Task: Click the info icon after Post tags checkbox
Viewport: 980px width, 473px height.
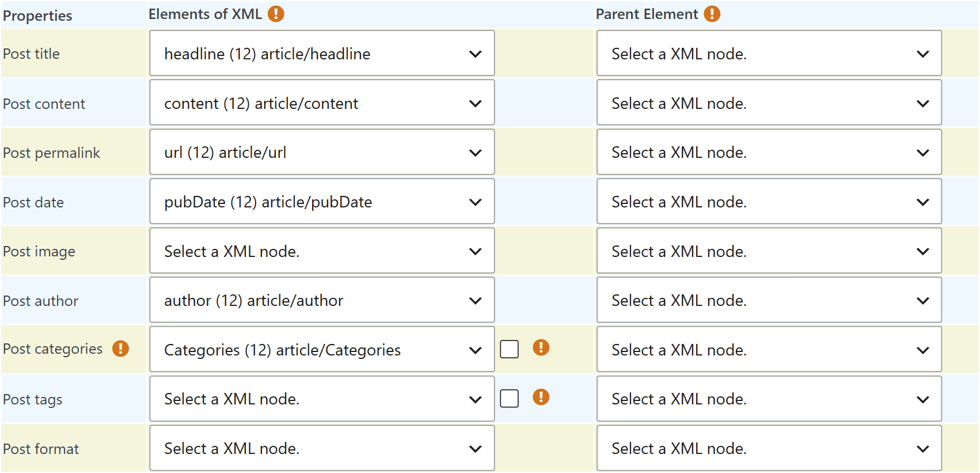Action: click(x=541, y=397)
